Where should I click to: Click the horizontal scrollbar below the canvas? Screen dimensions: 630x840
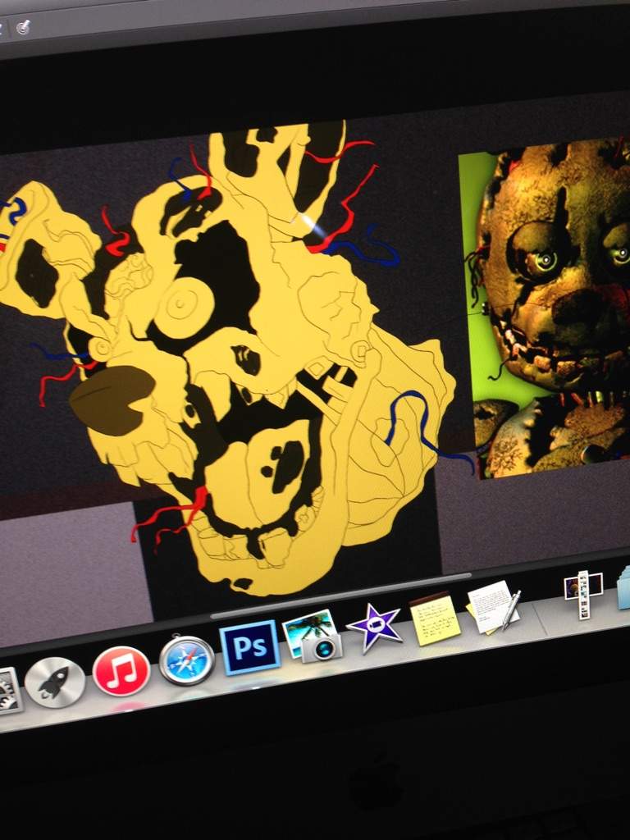click(x=340, y=596)
